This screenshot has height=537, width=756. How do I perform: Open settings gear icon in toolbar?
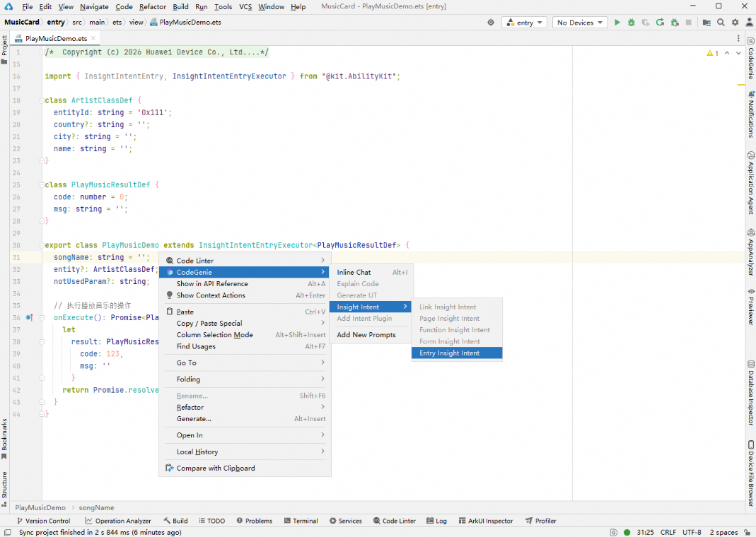(x=735, y=23)
